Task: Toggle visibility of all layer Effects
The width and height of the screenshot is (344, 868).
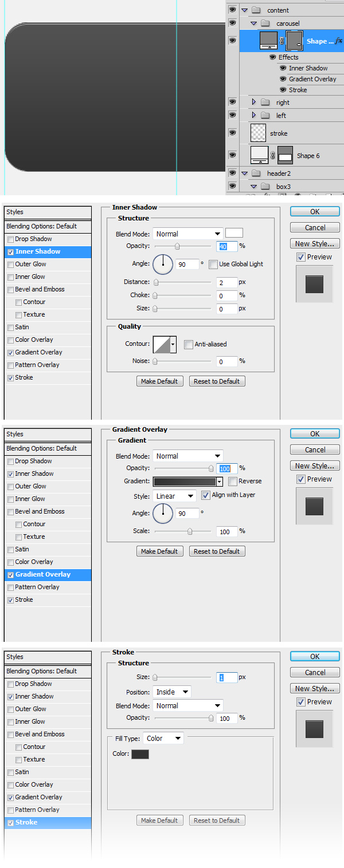Action: pyautogui.click(x=272, y=57)
